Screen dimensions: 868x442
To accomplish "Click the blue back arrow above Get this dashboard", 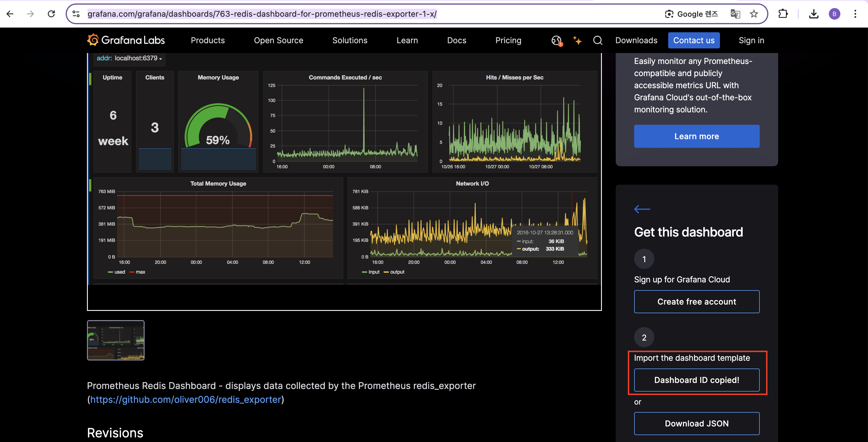I will [642, 209].
